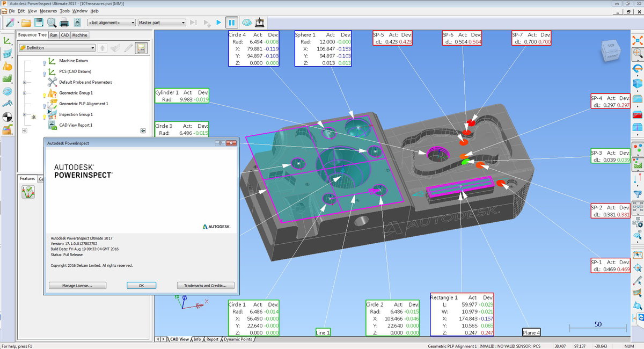Select the black-white datum target icon
644x349 pixels.
7,117
